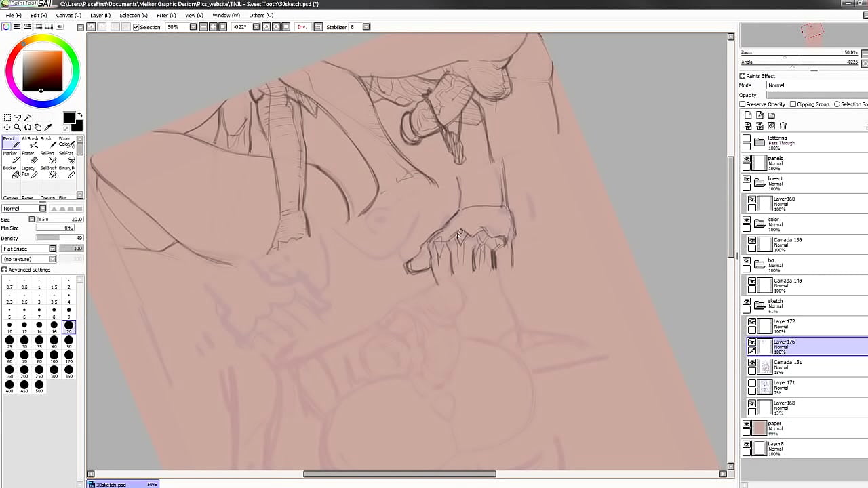Select the AirBrush tool

pos(30,142)
